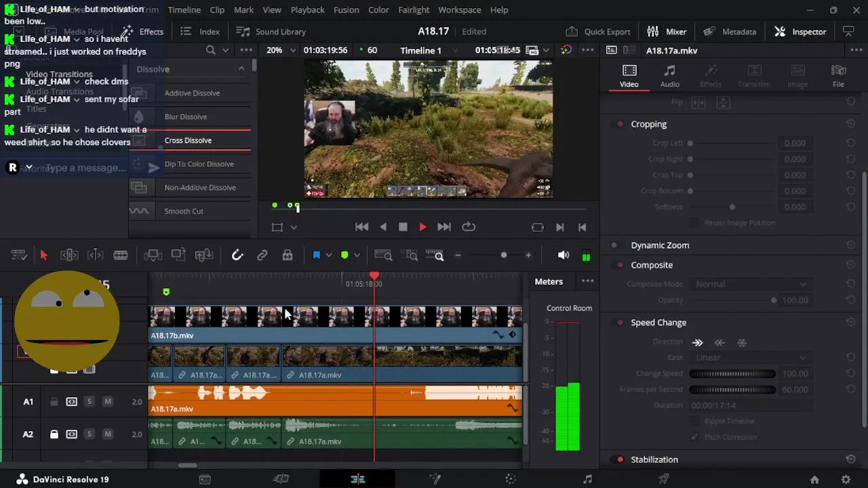Mute audio track A2
Screen dimensions: 868x488
point(107,434)
